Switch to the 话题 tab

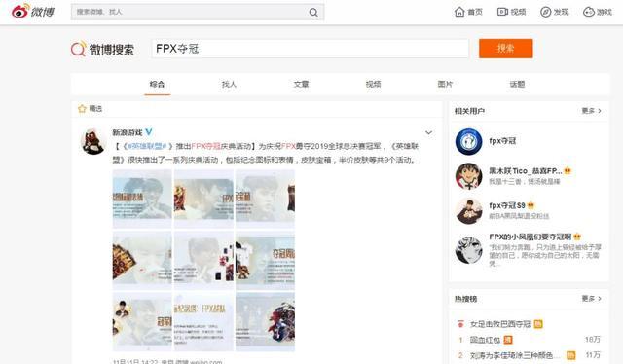point(517,84)
